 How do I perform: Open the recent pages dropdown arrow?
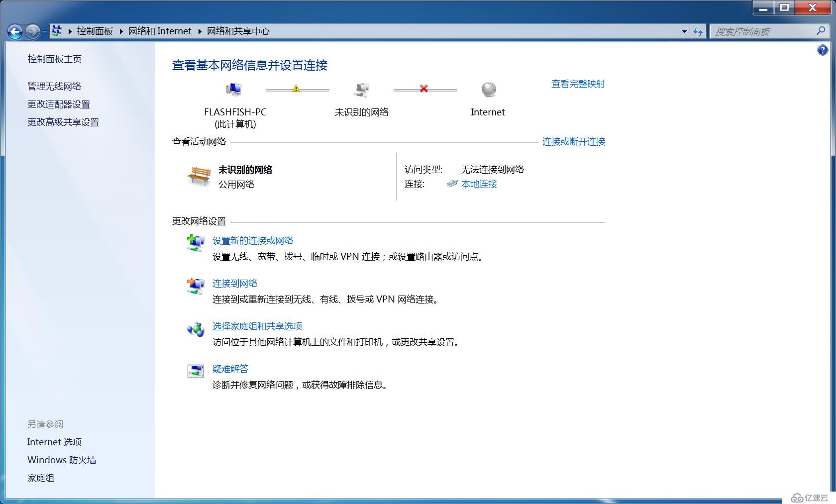click(44, 32)
